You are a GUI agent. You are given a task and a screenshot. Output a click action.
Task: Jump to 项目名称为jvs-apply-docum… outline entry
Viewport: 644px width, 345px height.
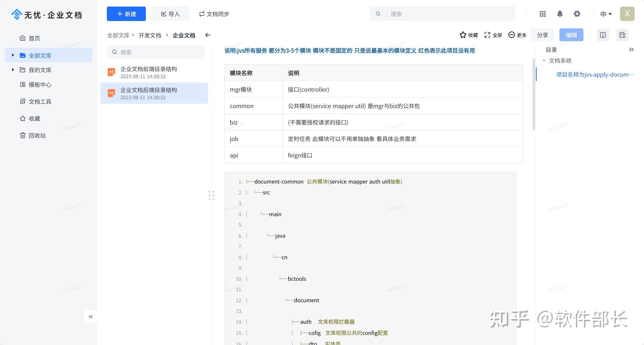coord(595,75)
